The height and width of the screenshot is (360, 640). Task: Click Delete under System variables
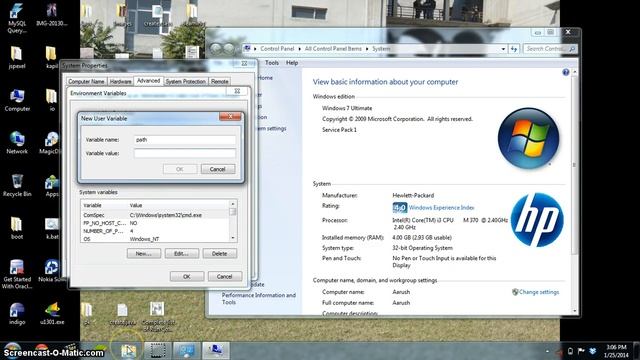pyautogui.click(x=220, y=254)
